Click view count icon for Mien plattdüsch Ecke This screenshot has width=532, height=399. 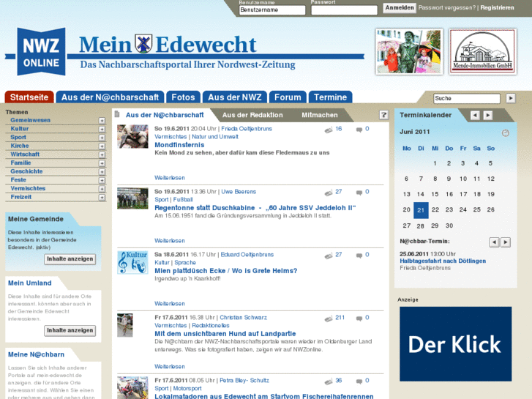pyautogui.click(x=329, y=256)
